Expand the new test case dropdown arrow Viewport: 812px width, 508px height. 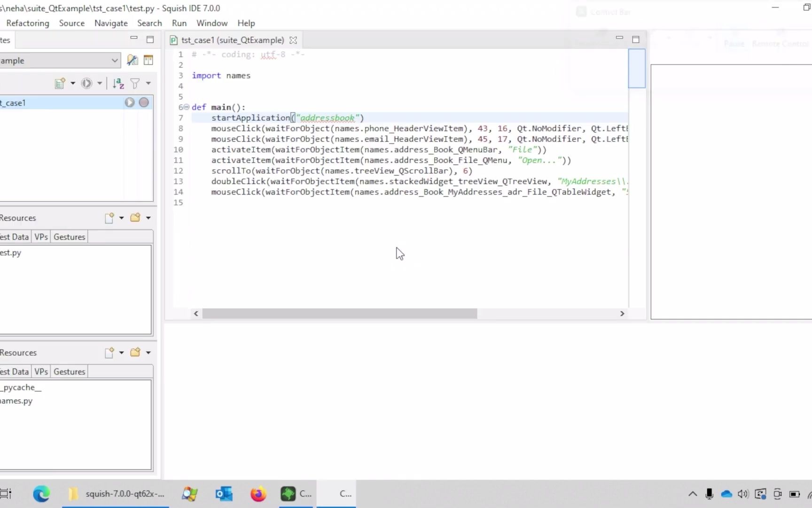pyautogui.click(x=73, y=83)
